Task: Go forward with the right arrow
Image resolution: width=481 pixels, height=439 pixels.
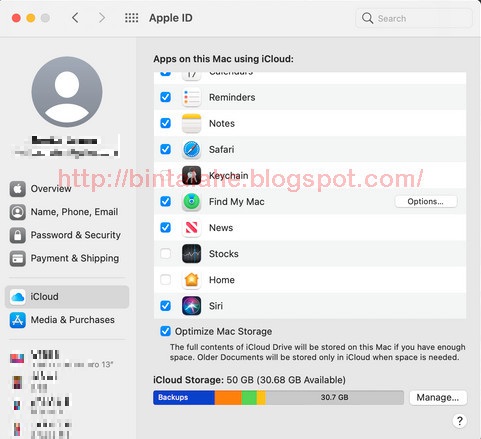Action: pyautogui.click(x=102, y=18)
